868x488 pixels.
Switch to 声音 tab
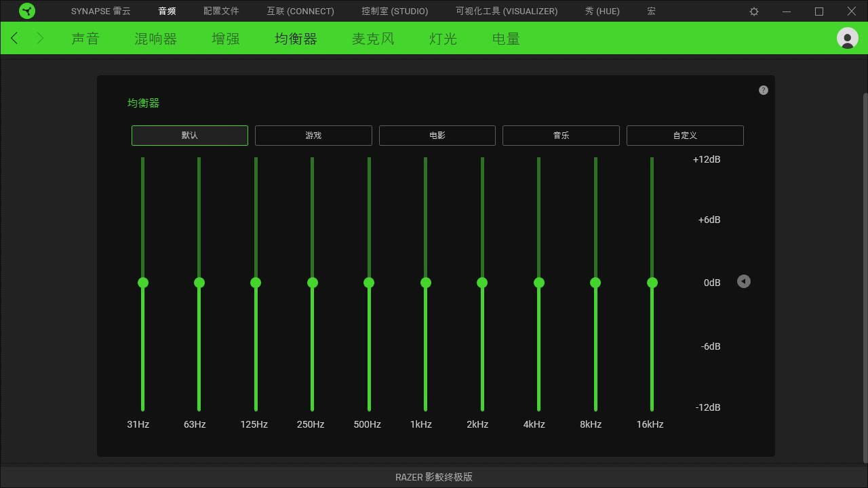pyautogui.click(x=85, y=39)
